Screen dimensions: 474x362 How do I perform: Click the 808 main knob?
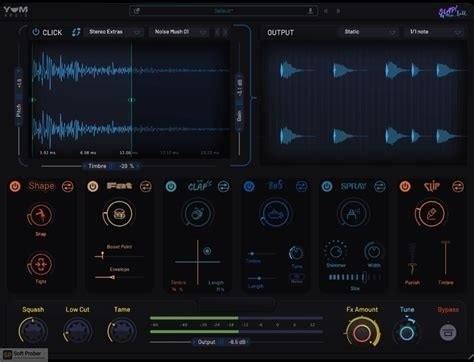275,214
